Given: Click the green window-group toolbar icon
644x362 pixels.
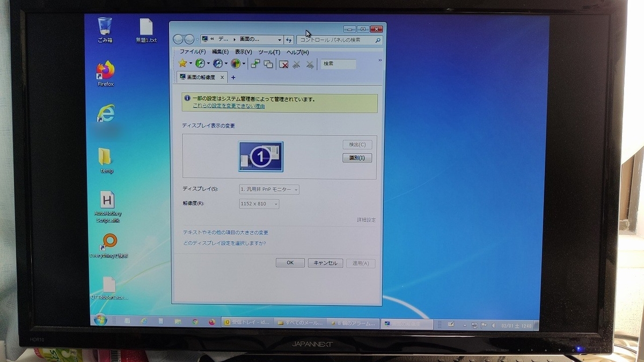Looking at the screenshot, I should [255, 64].
